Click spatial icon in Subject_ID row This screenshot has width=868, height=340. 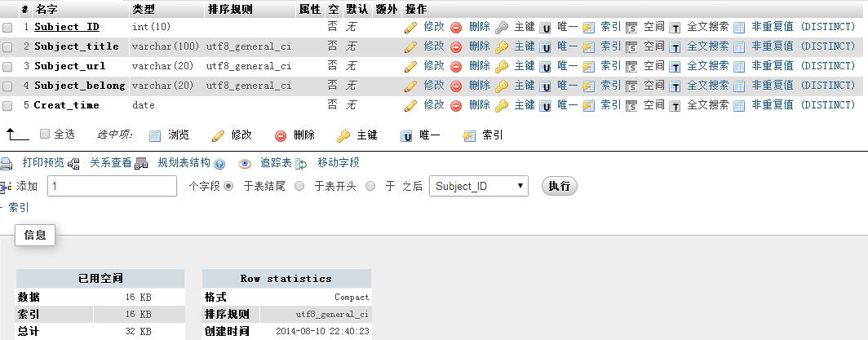tap(631, 28)
